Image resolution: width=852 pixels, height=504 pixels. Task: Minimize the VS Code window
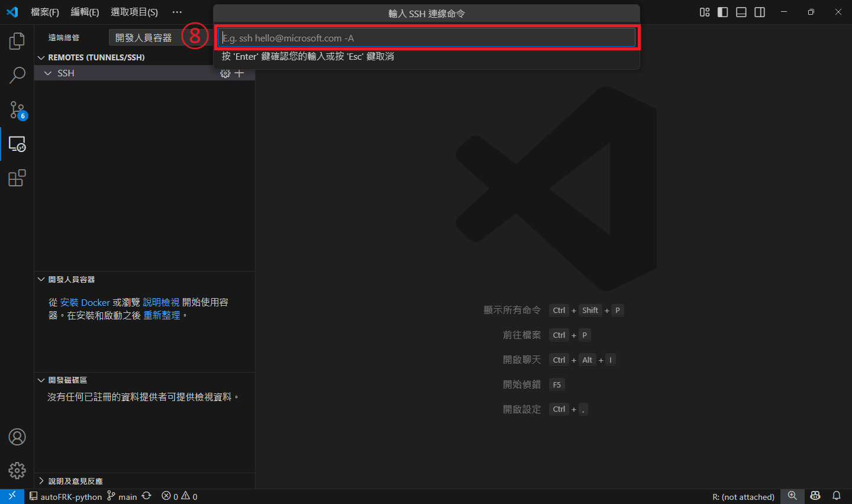coord(784,12)
